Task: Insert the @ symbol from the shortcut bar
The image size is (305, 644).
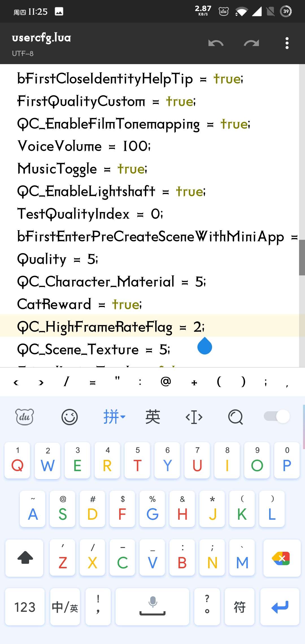Action: [166, 382]
